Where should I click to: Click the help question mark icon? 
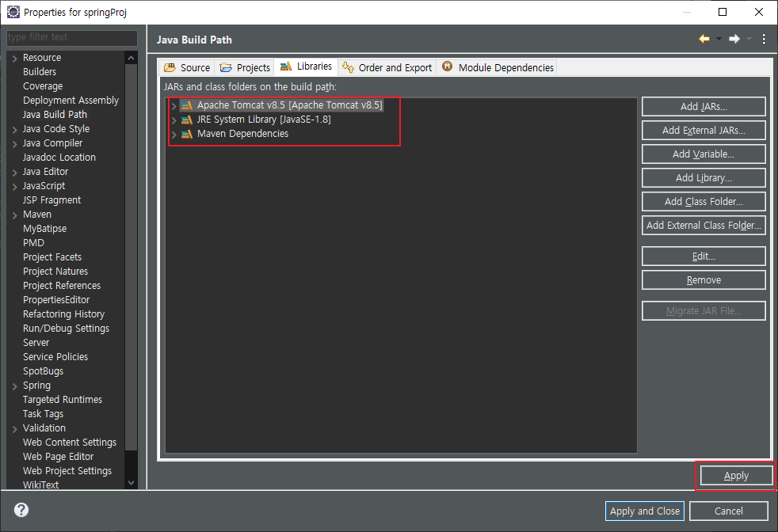pos(21,510)
